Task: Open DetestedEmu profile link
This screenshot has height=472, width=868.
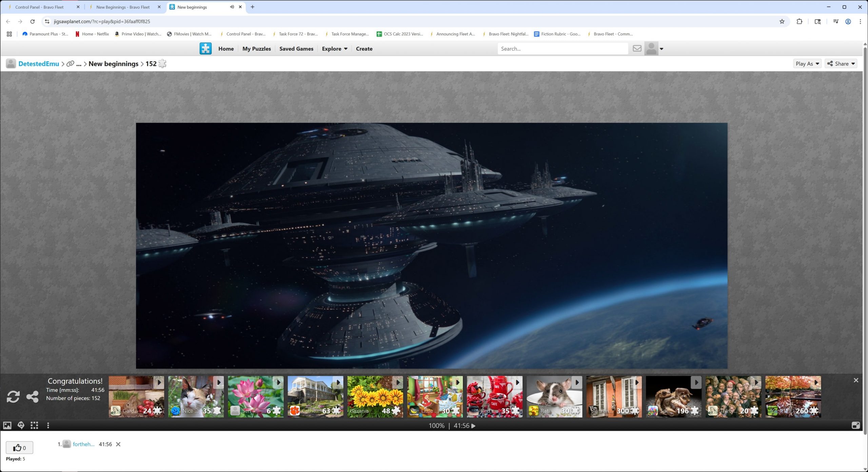Action: coord(39,63)
